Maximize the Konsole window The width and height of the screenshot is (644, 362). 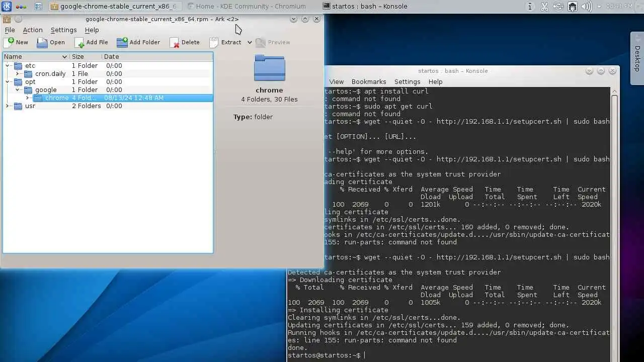pyautogui.click(x=601, y=71)
